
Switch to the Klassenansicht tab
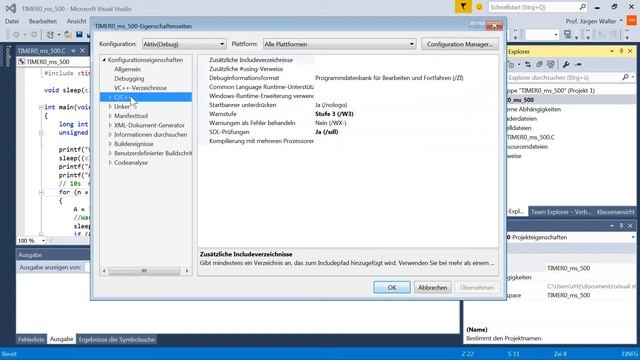click(x=616, y=212)
